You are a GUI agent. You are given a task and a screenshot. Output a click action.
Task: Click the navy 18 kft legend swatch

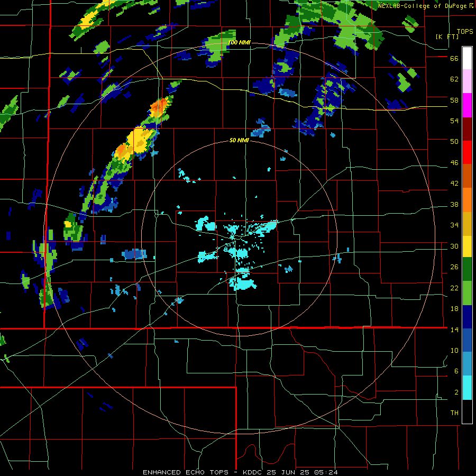click(467, 317)
